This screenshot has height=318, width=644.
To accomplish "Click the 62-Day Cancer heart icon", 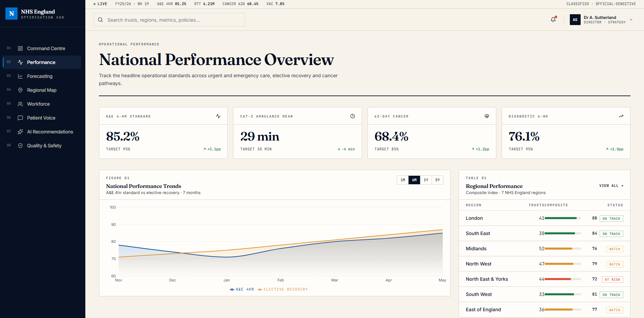I will pos(487,116).
